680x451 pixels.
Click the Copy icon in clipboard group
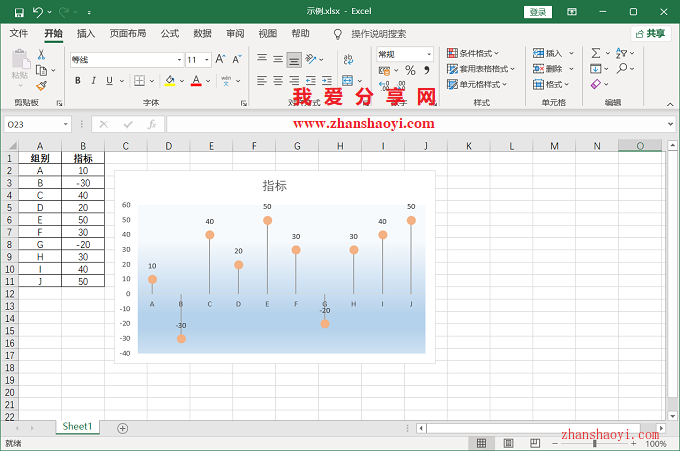(x=41, y=70)
